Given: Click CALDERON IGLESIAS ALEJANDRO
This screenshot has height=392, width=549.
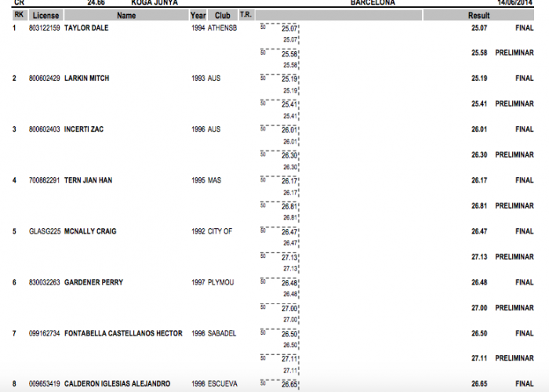Looking at the screenshot, I should coord(118,384).
